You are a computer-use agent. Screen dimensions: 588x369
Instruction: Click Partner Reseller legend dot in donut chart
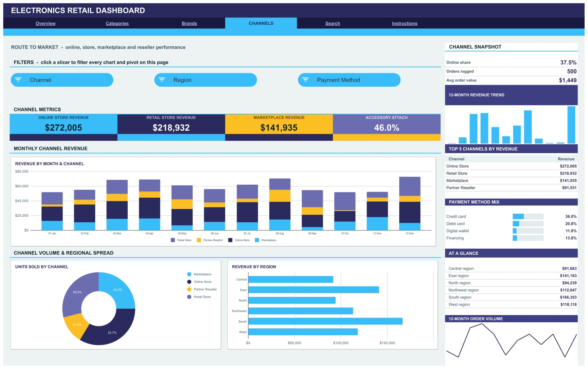tap(189, 289)
